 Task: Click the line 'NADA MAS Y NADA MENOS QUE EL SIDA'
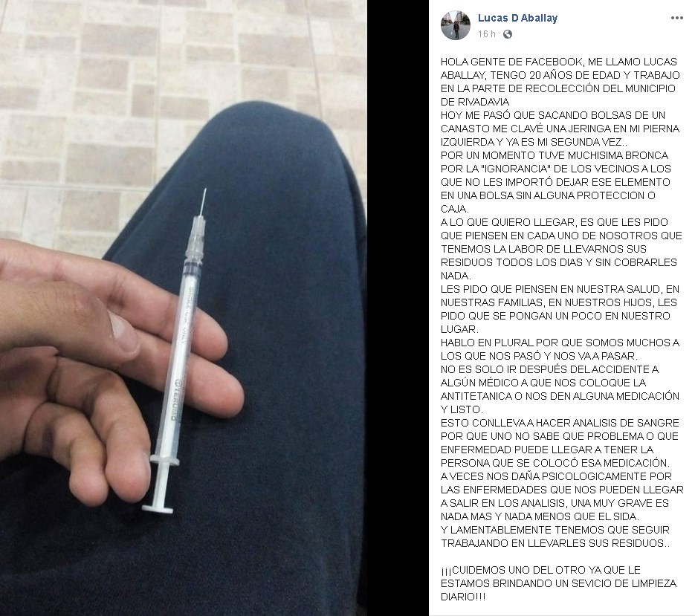pos(540,516)
